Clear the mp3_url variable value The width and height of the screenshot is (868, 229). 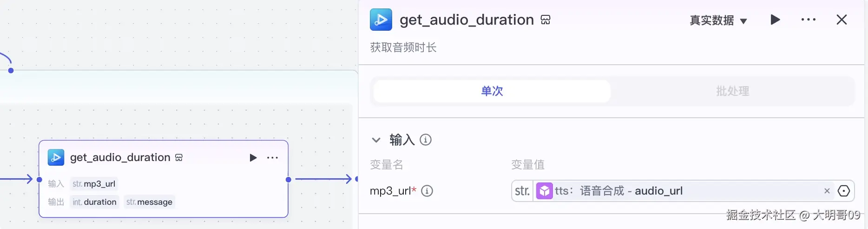click(x=827, y=191)
